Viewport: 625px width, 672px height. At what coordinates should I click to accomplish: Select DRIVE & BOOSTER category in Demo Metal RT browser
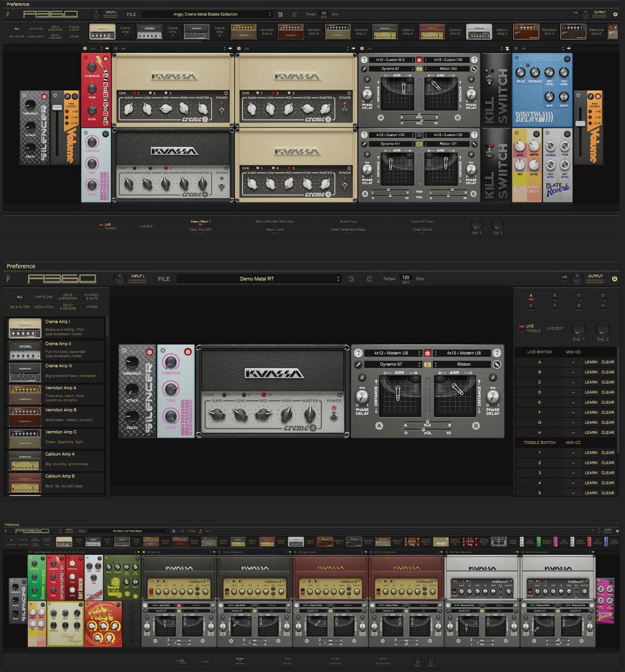point(68,296)
